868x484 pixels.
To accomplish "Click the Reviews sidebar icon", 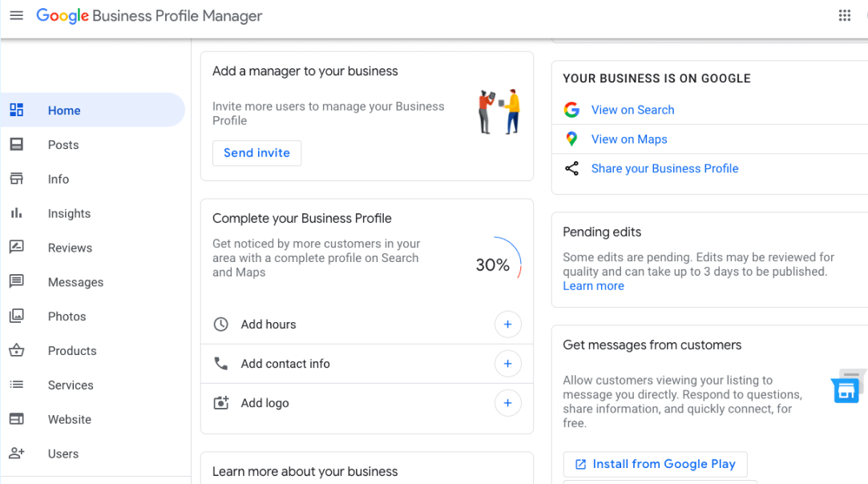I will (16, 248).
